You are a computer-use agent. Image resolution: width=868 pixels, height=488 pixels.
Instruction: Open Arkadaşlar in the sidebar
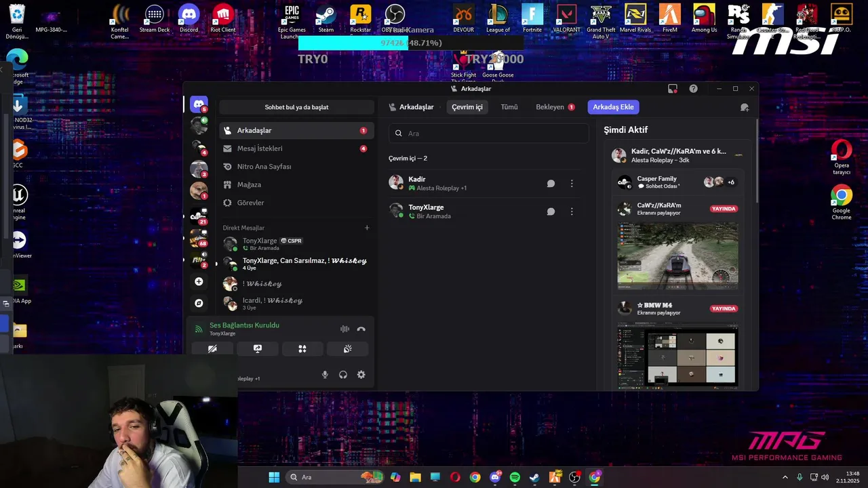296,130
